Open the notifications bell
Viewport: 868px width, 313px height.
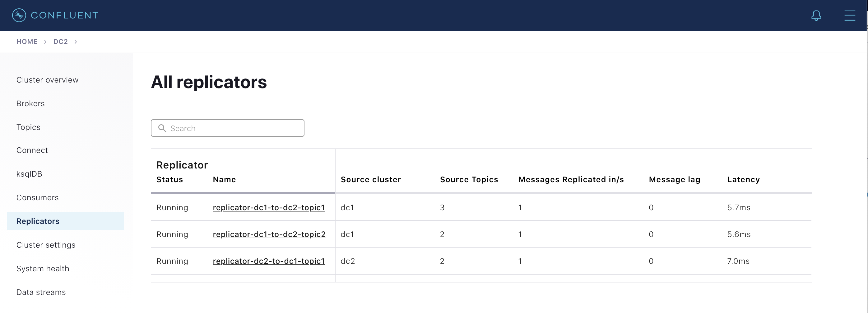click(x=816, y=15)
